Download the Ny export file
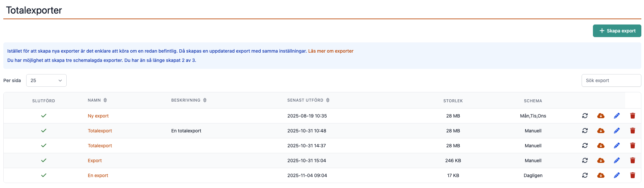Screen dimensions: 644x188 [x=601, y=116]
